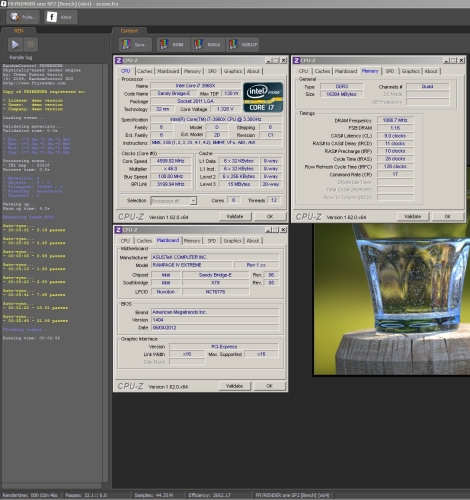The width and height of the screenshot is (470, 500).
Task: Open SPD tab in the motherboard CPU-Z window
Action: pyautogui.click(x=212, y=241)
